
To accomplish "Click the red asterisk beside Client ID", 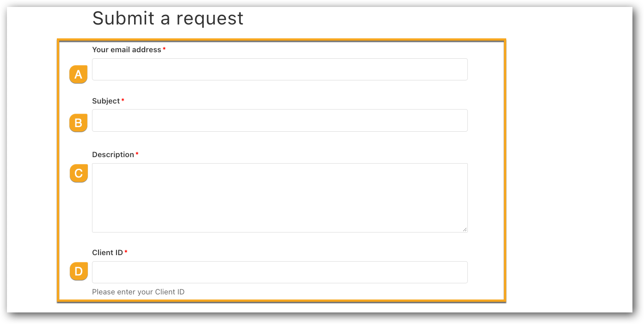I will [126, 252].
